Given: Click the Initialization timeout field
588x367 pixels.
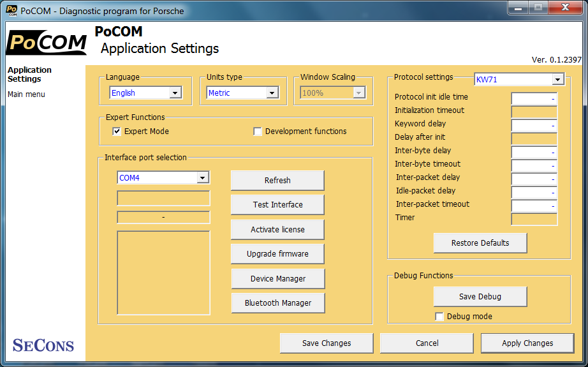Looking at the screenshot, I should tap(534, 112).
